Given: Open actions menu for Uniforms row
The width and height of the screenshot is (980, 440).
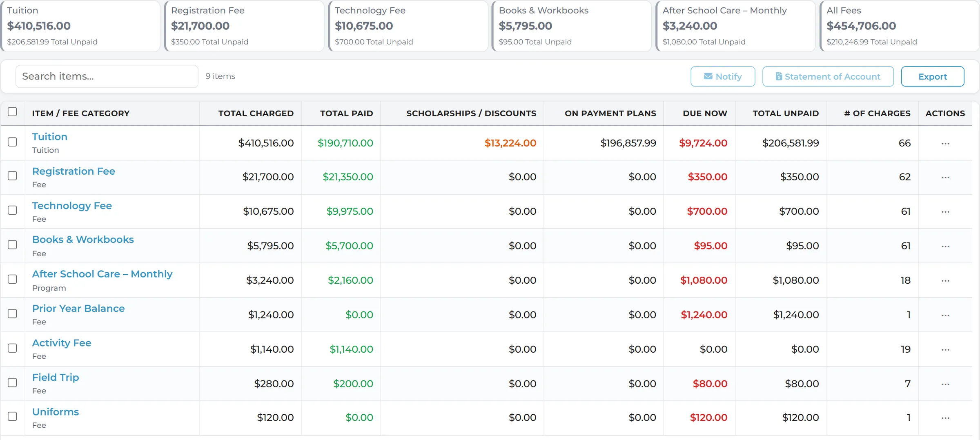Looking at the screenshot, I should (x=945, y=418).
